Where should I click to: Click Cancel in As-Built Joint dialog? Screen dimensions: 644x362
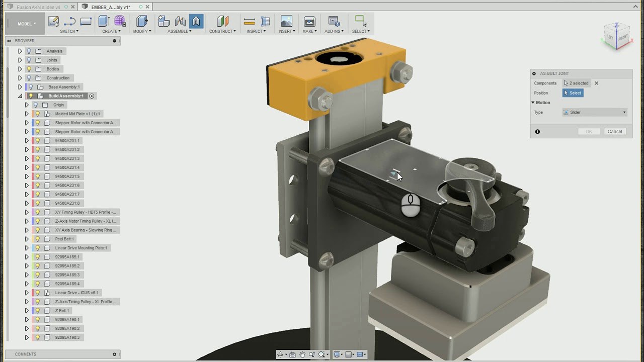coord(615,131)
